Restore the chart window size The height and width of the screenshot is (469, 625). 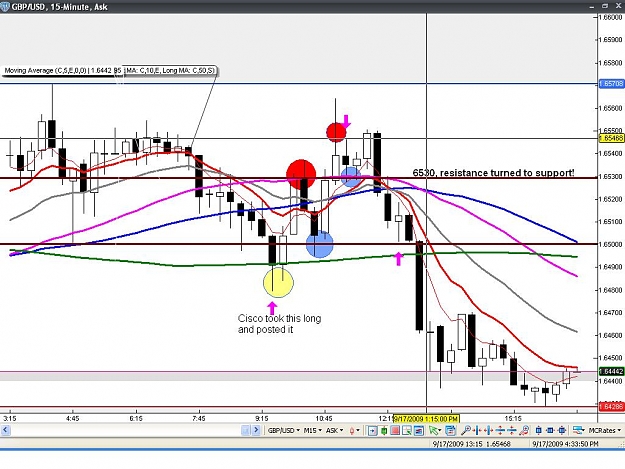pyautogui.click(x=605, y=6)
